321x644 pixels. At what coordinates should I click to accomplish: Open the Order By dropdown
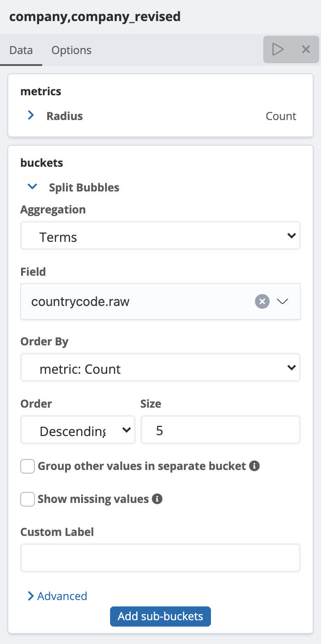point(160,367)
